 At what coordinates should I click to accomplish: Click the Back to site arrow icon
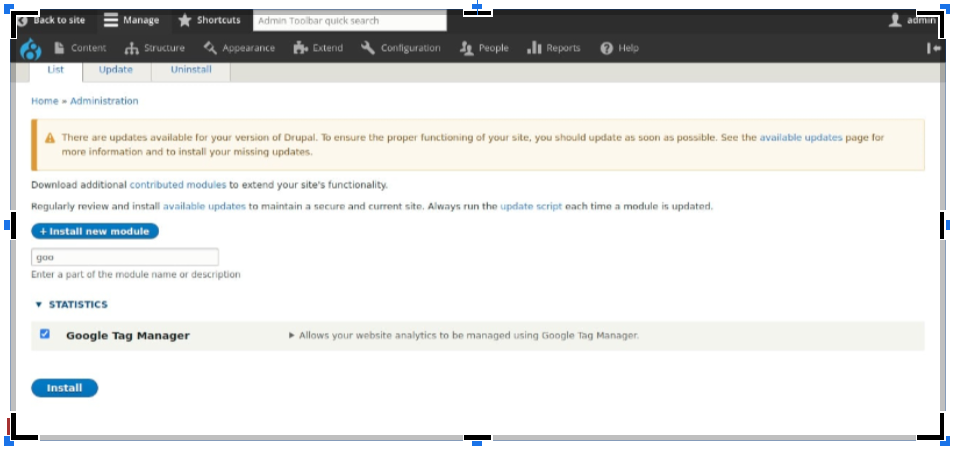click(x=23, y=20)
